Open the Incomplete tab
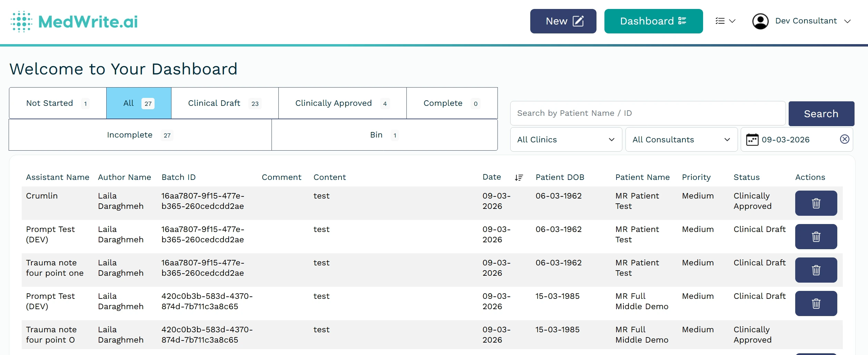The image size is (868, 355). pos(140,135)
